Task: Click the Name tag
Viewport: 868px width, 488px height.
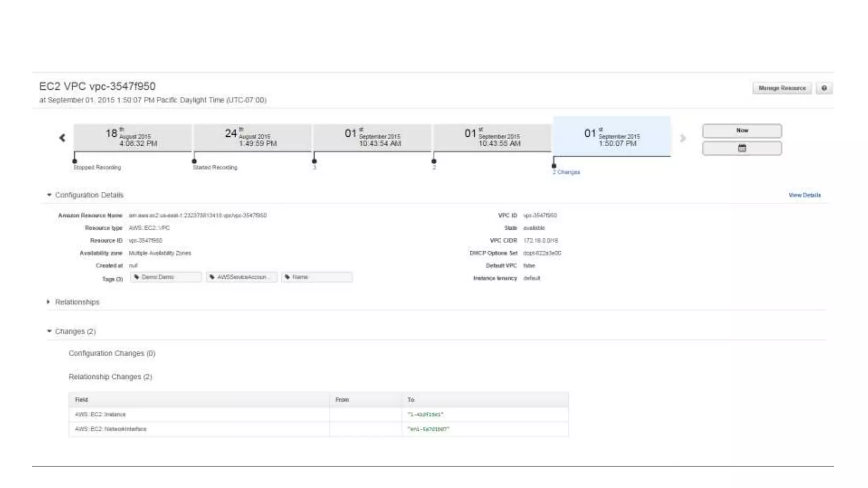Action: point(317,277)
